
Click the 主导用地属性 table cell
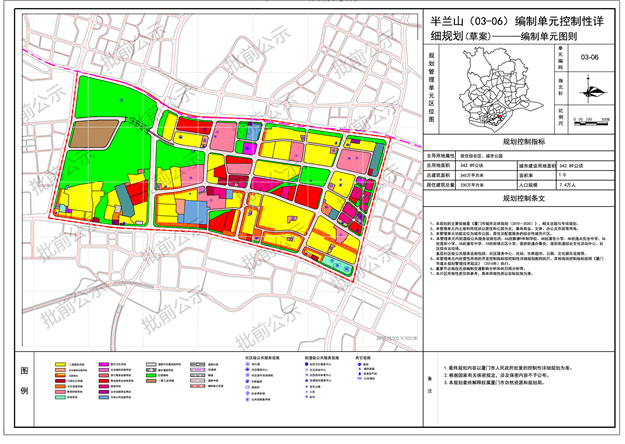pos(441,156)
